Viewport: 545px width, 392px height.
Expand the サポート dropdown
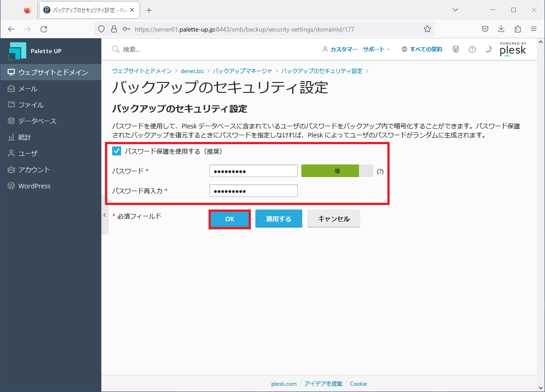click(x=377, y=50)
